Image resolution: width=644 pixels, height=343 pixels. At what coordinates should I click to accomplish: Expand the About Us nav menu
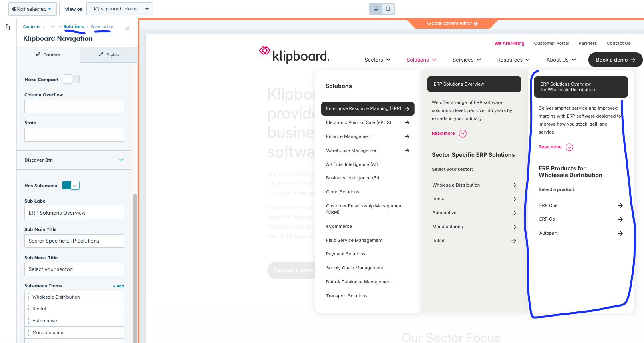(x=561, y=60)
